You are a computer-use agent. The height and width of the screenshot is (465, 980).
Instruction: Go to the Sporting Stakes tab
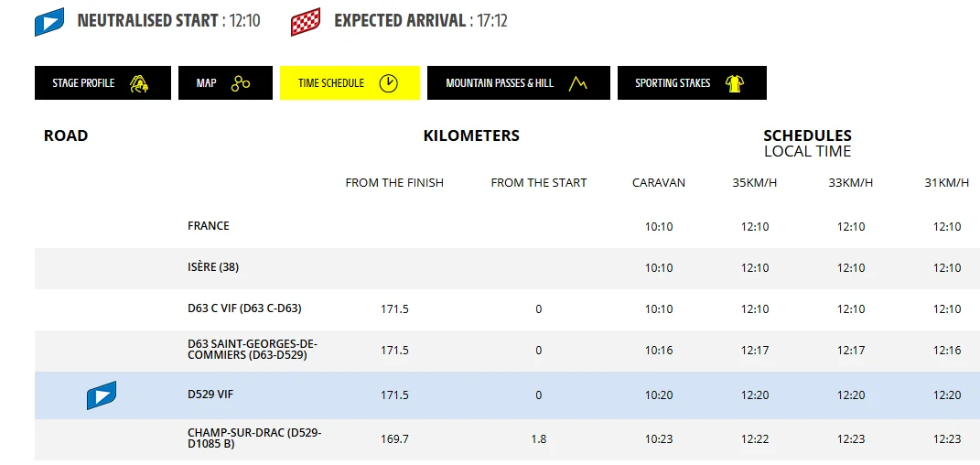pos(692,83)
